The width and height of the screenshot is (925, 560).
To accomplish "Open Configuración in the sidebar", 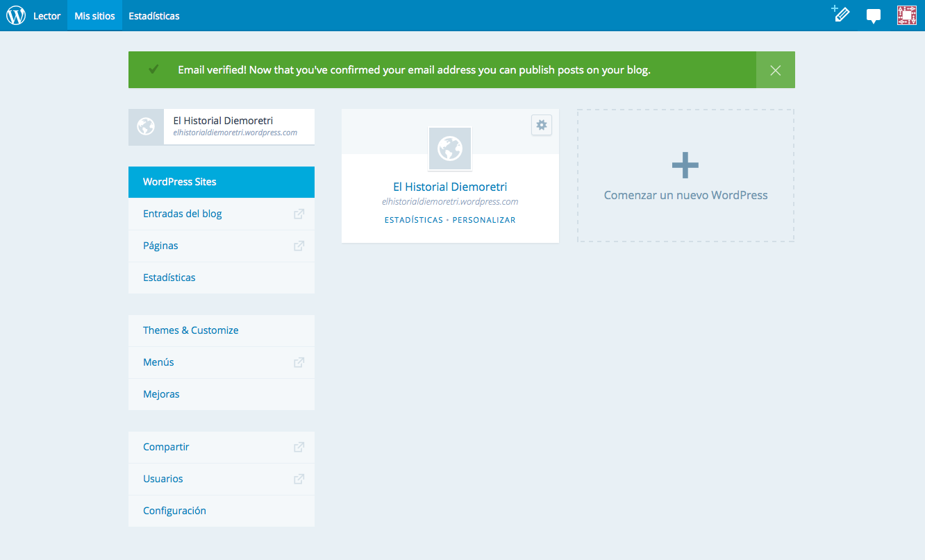I will [222, 511].
